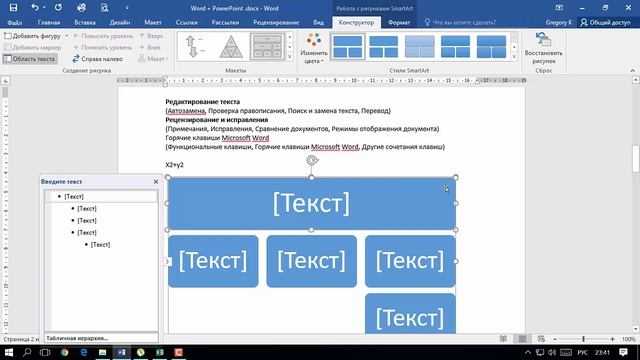640x360 pixels.
Task: Open Task View on the taskbar
Action: 45,352
